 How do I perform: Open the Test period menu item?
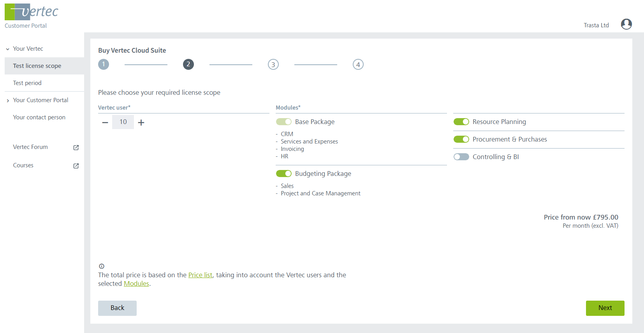(x=27, y=83)
